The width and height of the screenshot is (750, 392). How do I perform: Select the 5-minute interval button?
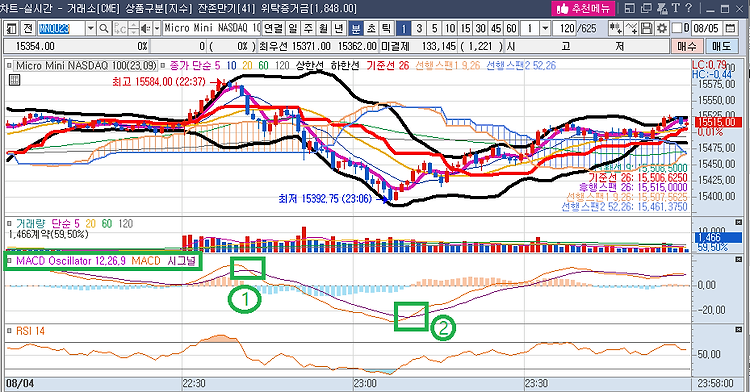pos(434,29)
